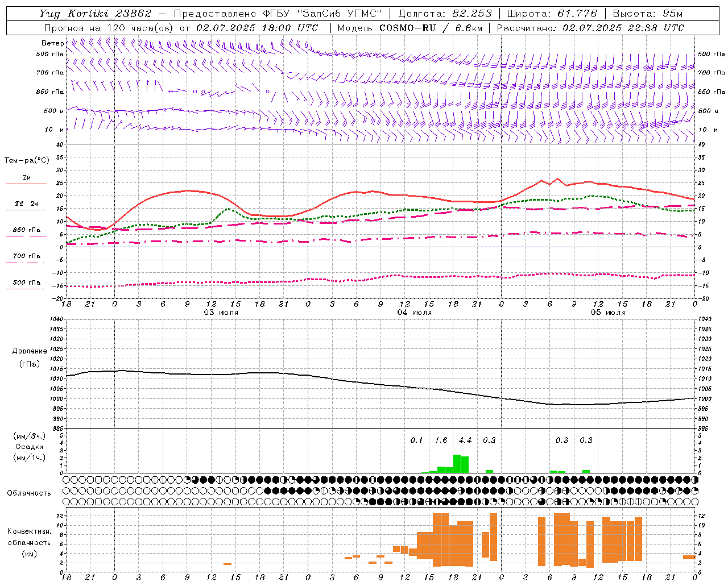
Task: Click the small orange convective bar near 14h, 03 июля
Action: [x=227, y=564]
